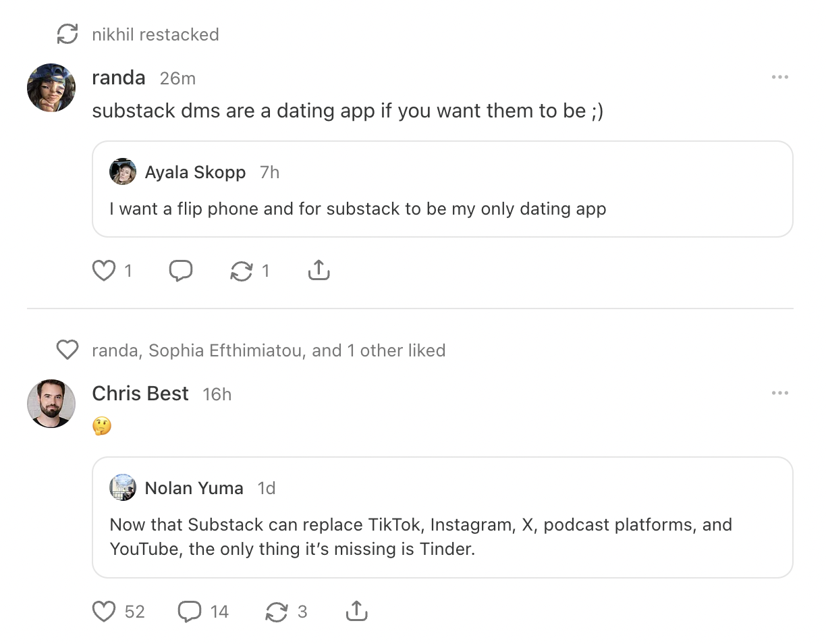Screen dimensions: 826x644
Task: Share Chris Best's note
Action: [x=356, y=612]
